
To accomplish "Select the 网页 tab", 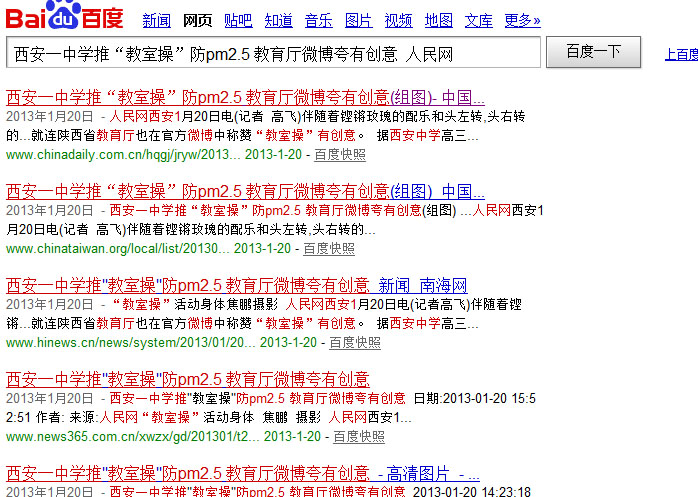I will [197, 20].
